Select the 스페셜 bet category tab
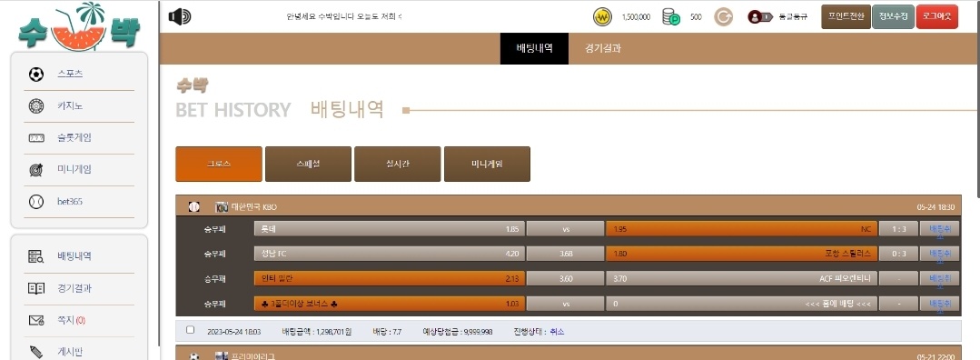Screen dimensions: 980x360 pos(308,164)
